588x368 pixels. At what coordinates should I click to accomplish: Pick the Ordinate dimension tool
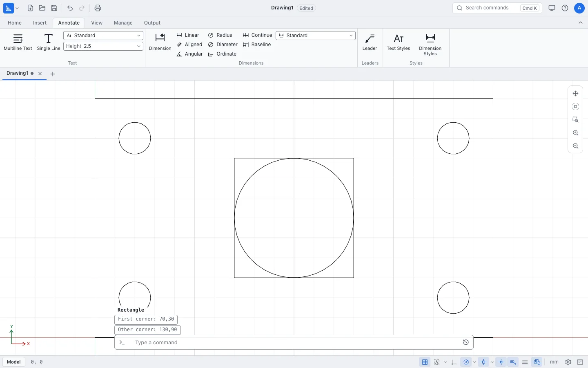click(222, 54)
